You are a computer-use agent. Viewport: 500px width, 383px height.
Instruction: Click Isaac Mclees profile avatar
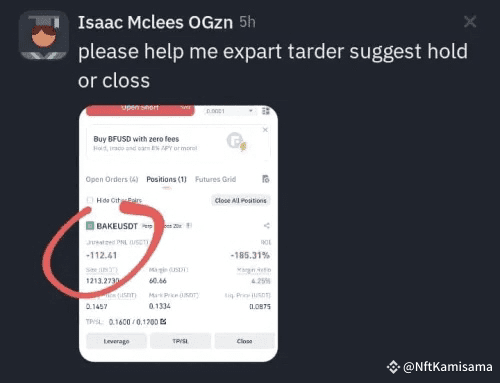44,35
